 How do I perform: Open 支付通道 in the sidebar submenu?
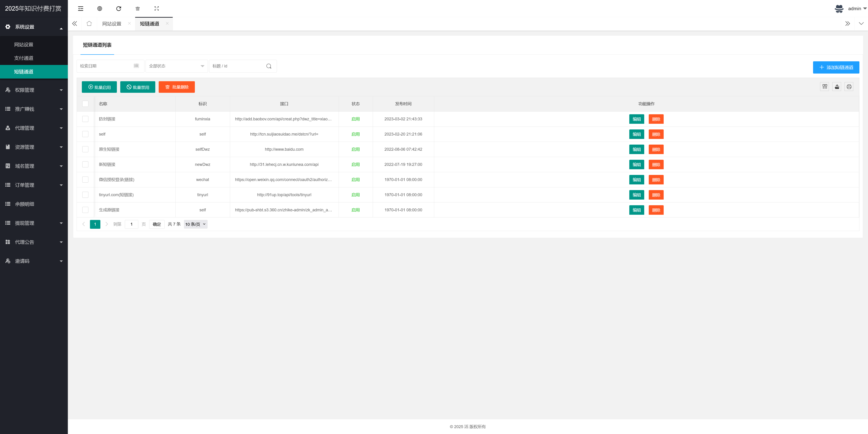point(24,58)
